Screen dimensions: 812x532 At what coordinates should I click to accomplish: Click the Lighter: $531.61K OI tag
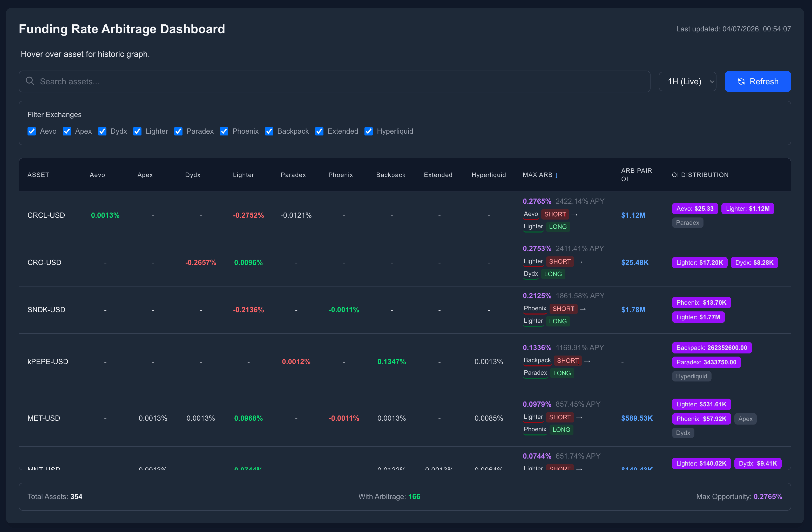[x=701, y=405]
